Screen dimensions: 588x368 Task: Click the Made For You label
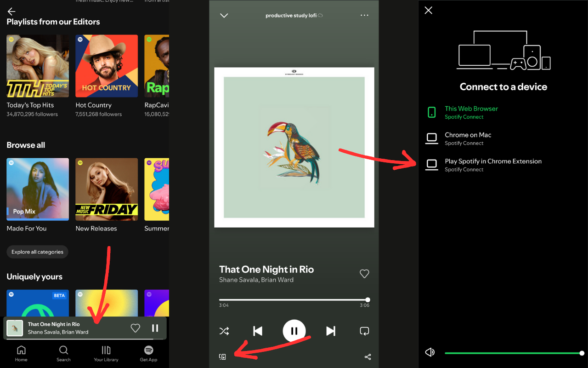click(x=27, y=228)
